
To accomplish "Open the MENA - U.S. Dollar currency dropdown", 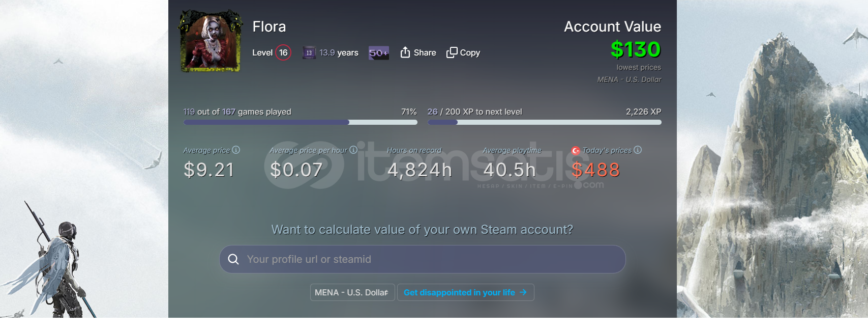I will click(x=352, y=292).
